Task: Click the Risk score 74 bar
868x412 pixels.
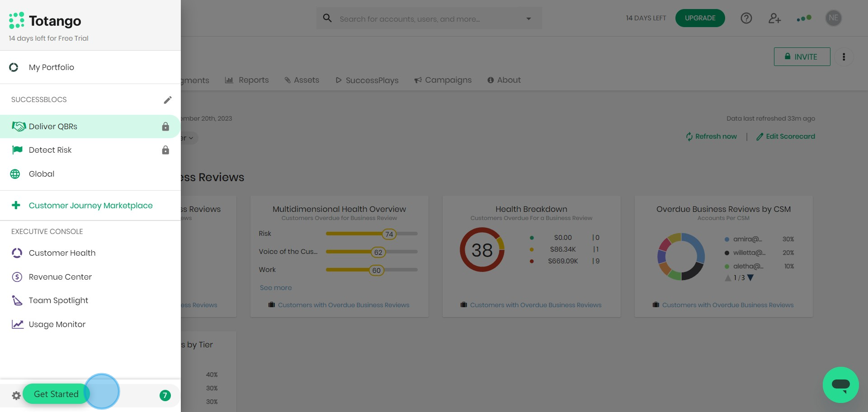Action: [372, 234]
